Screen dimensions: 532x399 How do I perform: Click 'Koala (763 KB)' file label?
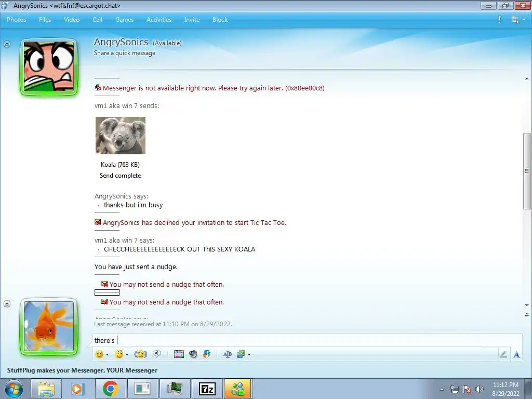pos(120,165)
